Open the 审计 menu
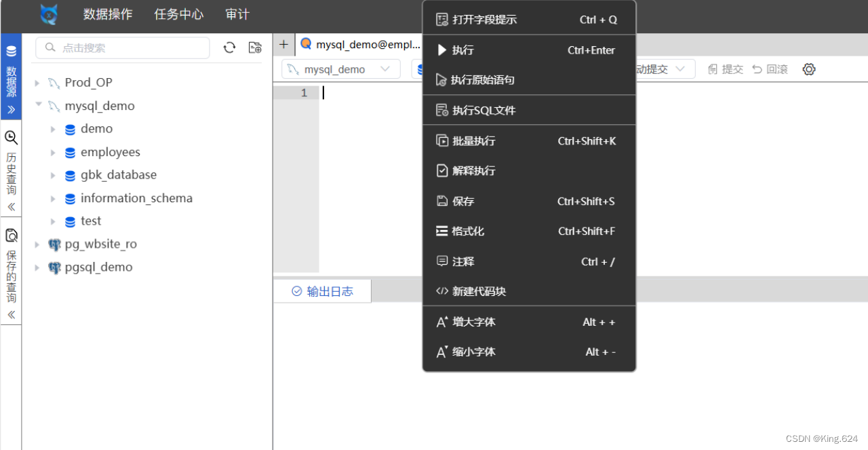Image resolution: width=868 pixels, height=450 pixels. coord(237,14)
